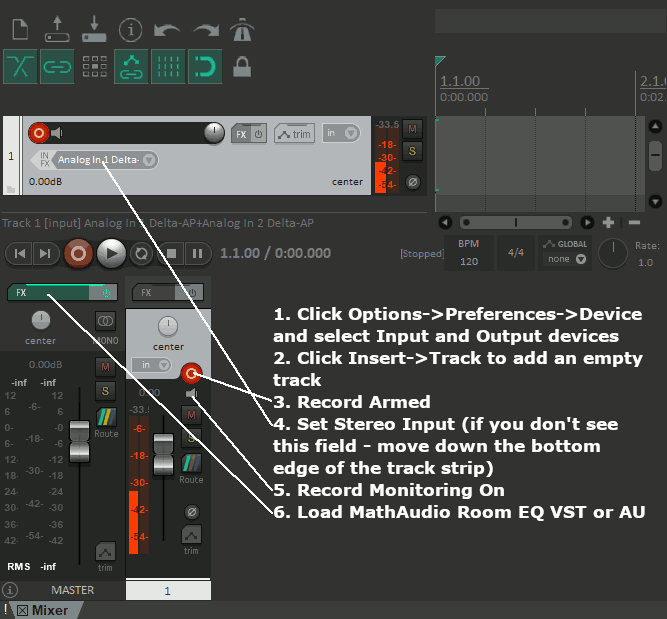The height and width of the screenshot is (619, 667).
Task: Adjust playback rate knob
Action: pos(613,254)
